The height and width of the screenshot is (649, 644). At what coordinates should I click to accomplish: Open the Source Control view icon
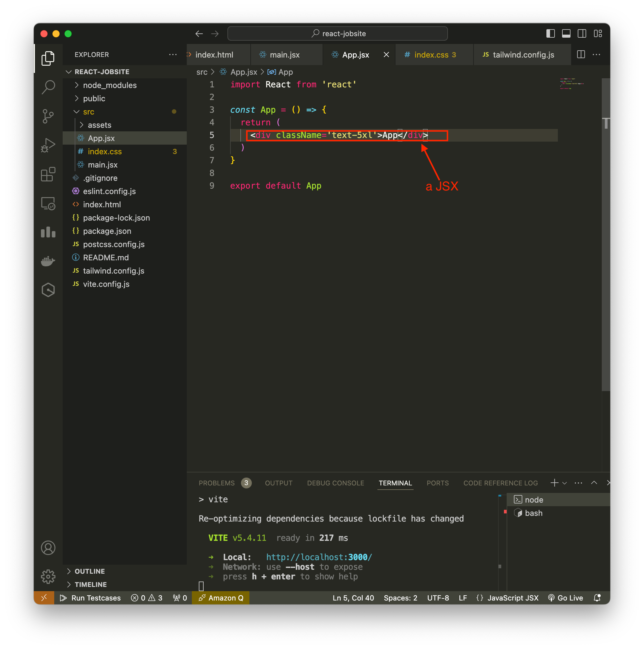[48, 116]
